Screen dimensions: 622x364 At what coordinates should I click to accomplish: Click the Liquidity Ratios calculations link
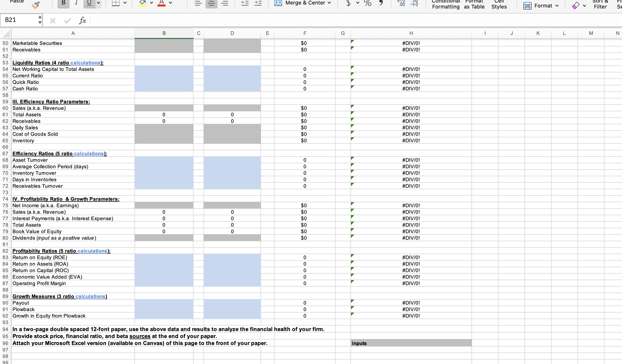click(85, 63)
